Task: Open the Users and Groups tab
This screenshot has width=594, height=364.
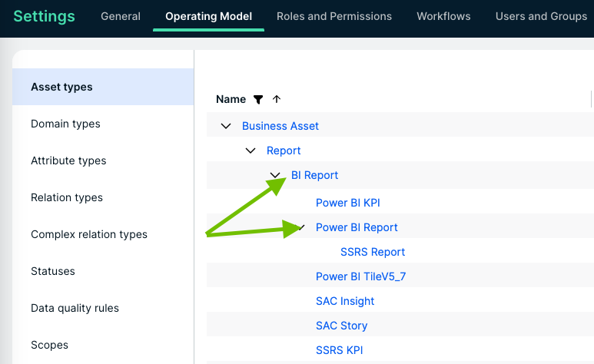Action: point(541,16)
